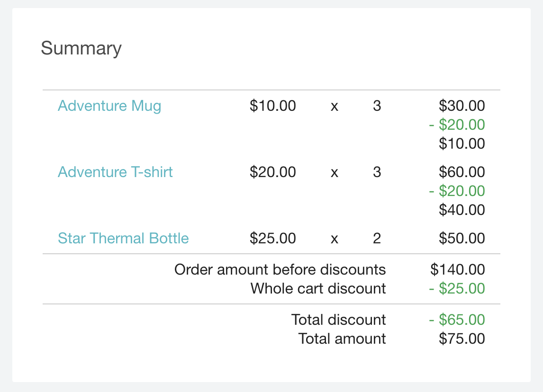Screen dimensions: 543x392
Task: Click the Star Thermal Bottle $50.00 subtotal
Action: 462,238
